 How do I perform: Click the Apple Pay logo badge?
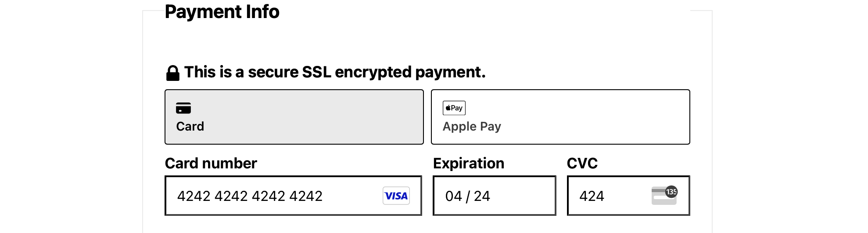(x=454, y=108)
